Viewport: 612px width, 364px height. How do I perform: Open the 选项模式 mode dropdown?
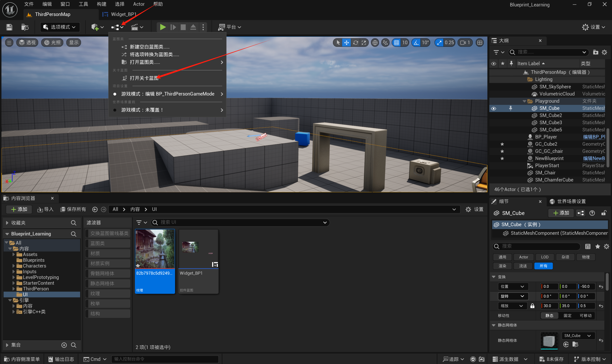(x=60, y=27)
